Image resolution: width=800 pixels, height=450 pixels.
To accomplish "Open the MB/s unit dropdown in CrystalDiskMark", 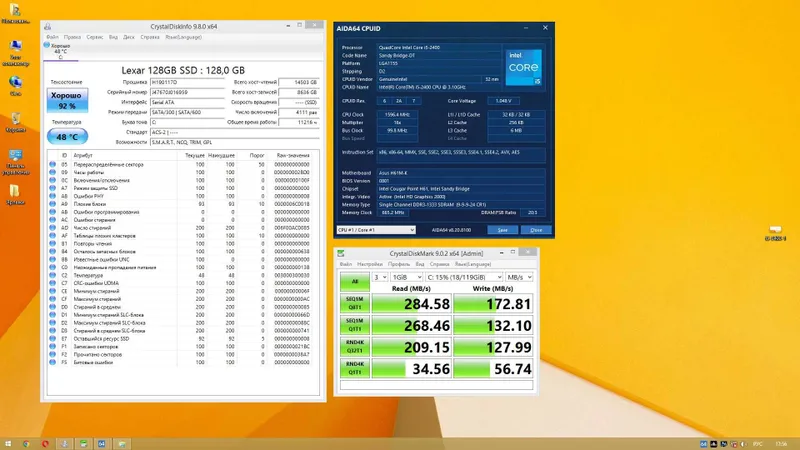I will point(519,277).
